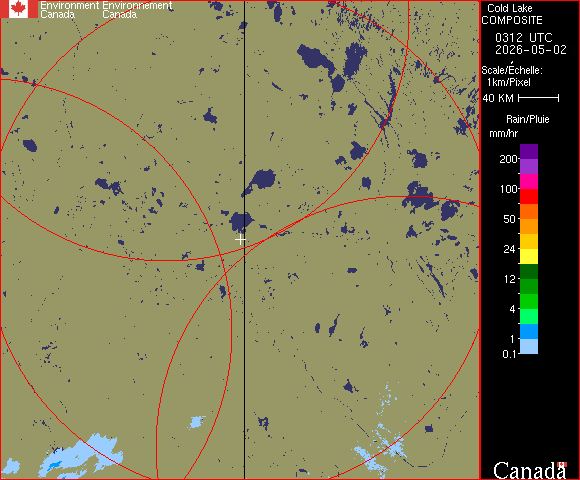Select the blue 1 mm/hr legend swatch
Image resolution: width=580 pixels, height=480 pixels.
point(529,331)
